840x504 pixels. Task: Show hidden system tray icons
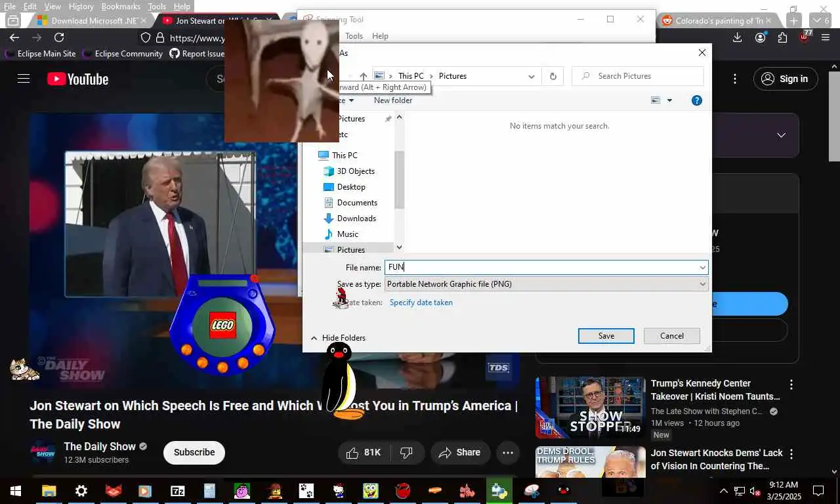click(724, 491)
